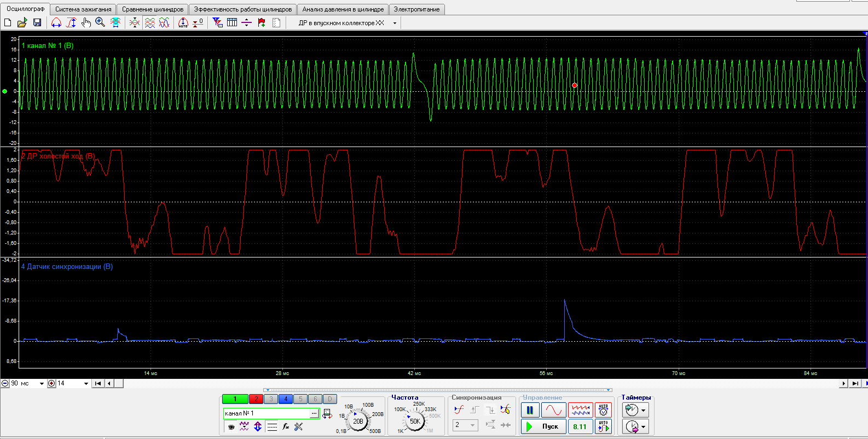Open the dropdown showing value 14
The image size is (868, 439).
point(86,384)
